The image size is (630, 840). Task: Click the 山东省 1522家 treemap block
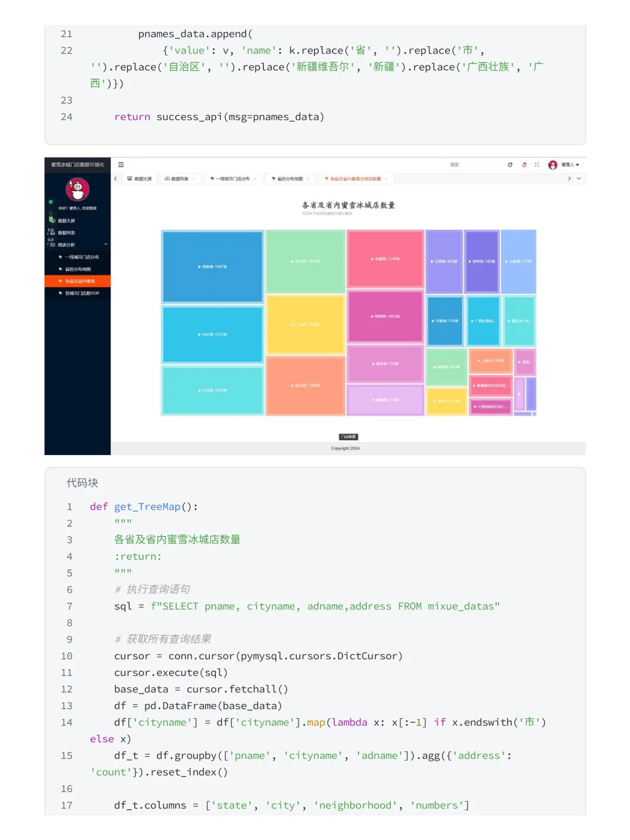coord(212,334)
